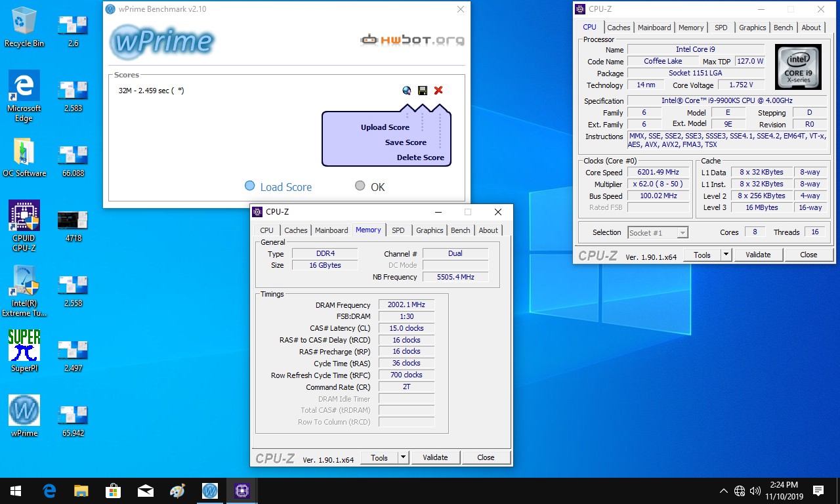Launch Intel Extreme Tuning desktop shortcut
The image size is (840, 504).
point(24,291)
